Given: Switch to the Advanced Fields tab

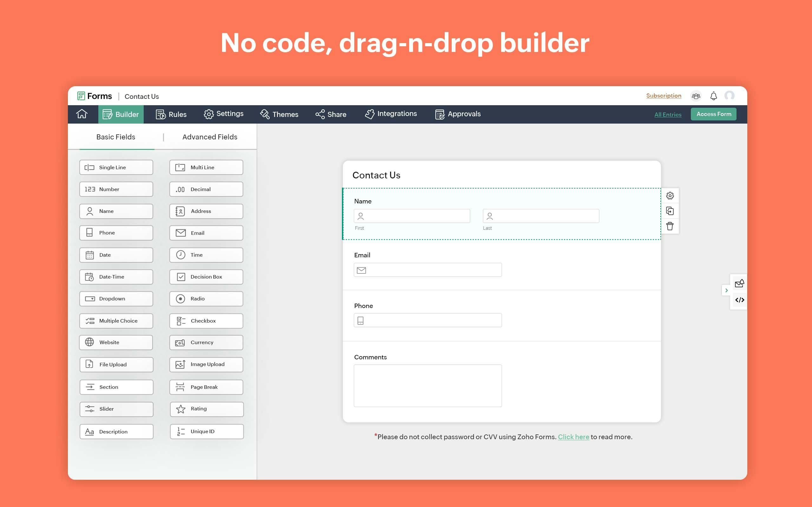Looking at the screenshot, I should 209,137.
